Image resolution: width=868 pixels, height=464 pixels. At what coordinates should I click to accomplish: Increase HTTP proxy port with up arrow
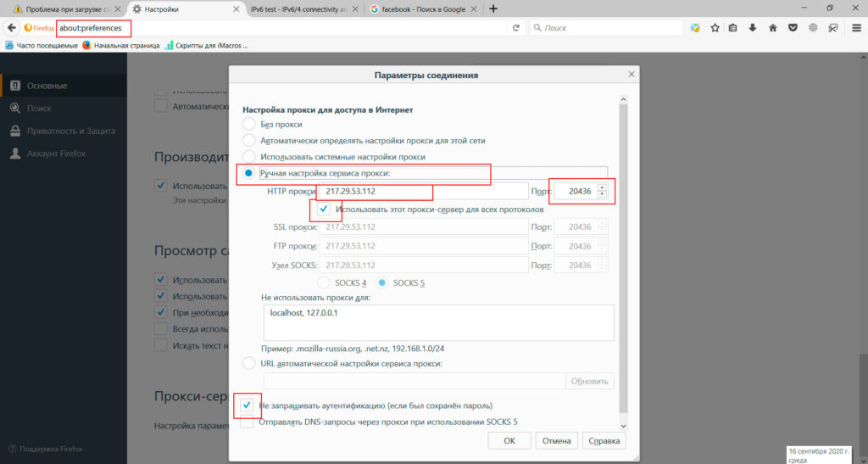pyautogui.click(x=602, y=187)
